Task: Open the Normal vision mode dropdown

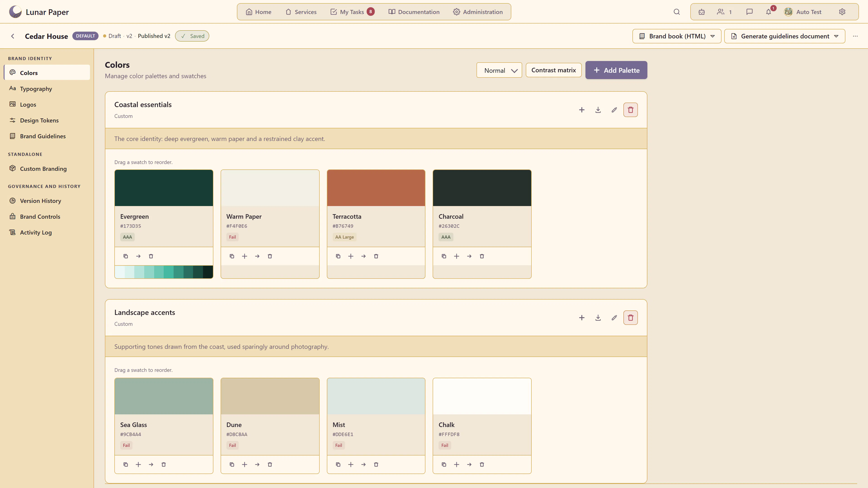Action: click(499, 70)
